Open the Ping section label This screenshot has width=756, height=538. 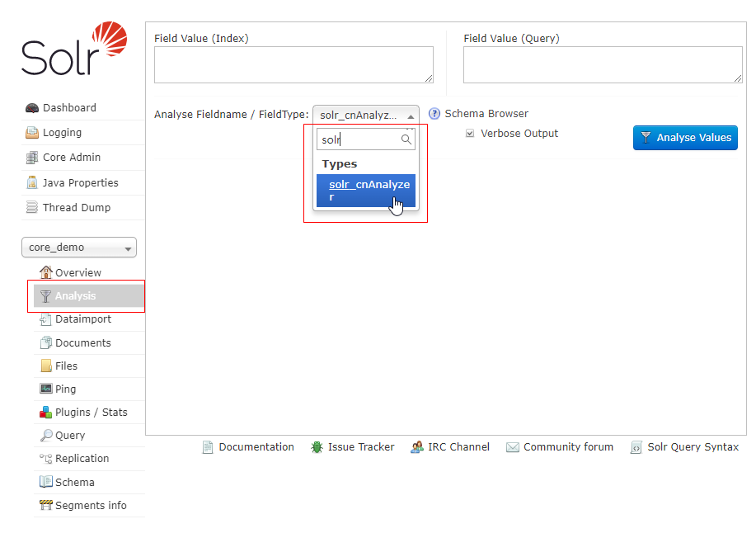pyautogui.click(x=66, y=389)
